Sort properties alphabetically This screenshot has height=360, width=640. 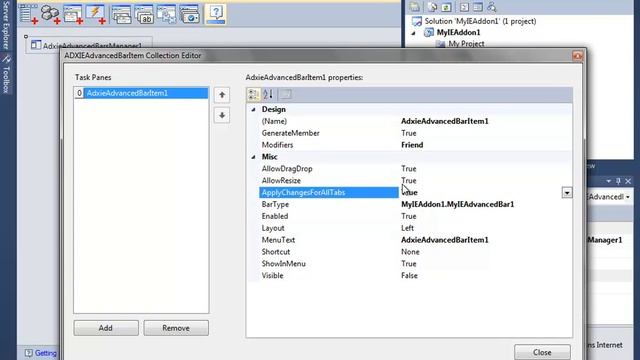268,95
